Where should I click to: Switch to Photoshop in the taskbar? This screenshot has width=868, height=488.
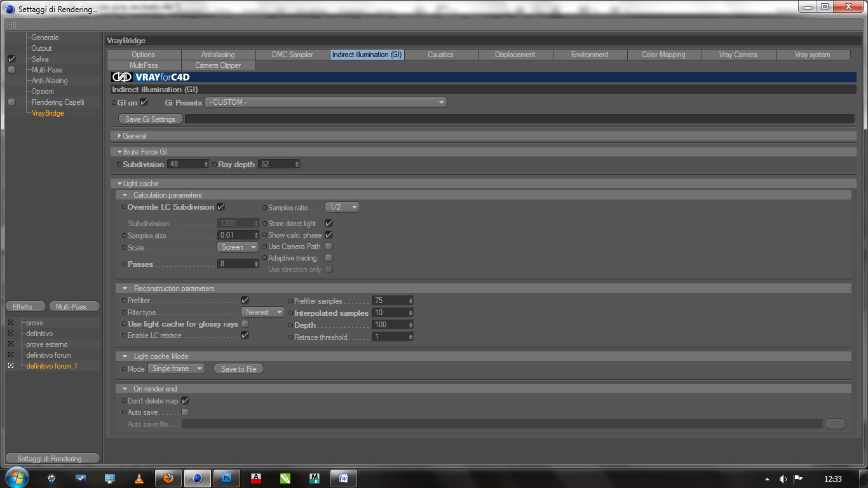coord(227,478)
